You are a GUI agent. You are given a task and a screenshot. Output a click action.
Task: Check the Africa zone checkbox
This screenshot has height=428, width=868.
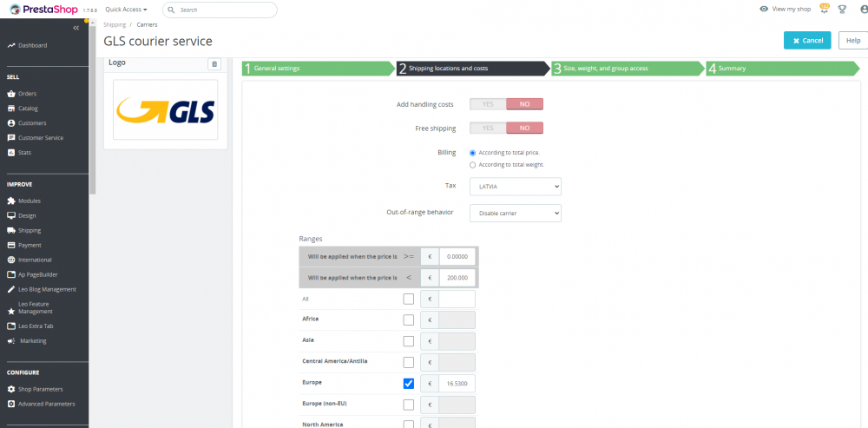click(409, 320)
